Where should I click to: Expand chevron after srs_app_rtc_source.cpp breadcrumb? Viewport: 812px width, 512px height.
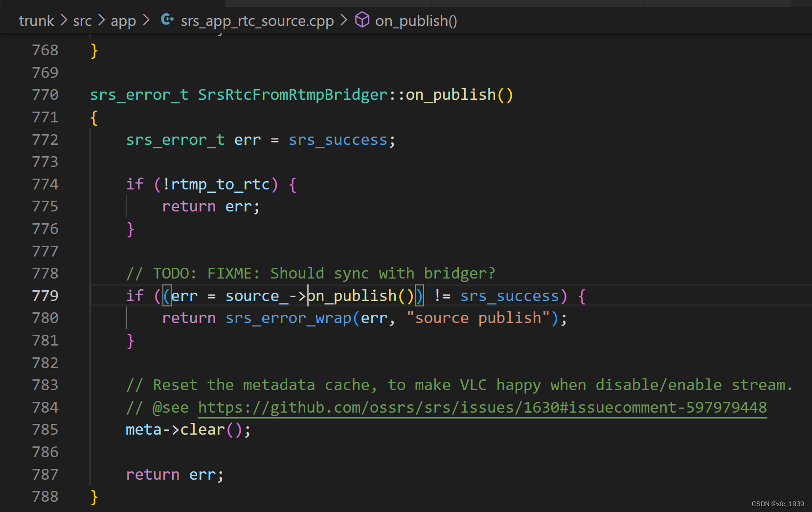tap(344, 21)
